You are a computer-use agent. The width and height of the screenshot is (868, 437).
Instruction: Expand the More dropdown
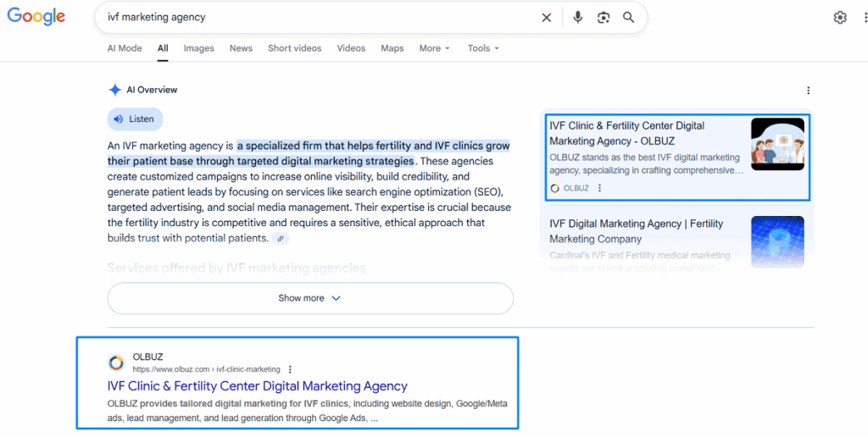435,48
